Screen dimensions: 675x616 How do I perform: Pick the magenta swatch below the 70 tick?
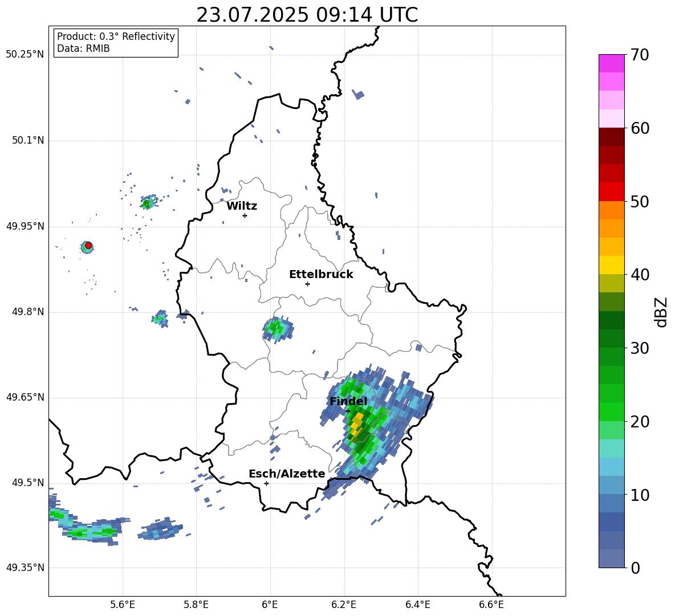[x=612, y=64]
